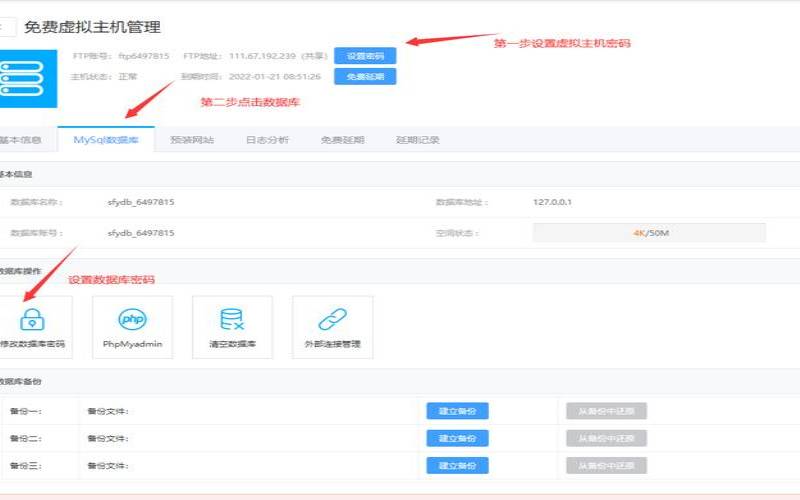Click the 4K/50M space usage bar

point(649,233)
